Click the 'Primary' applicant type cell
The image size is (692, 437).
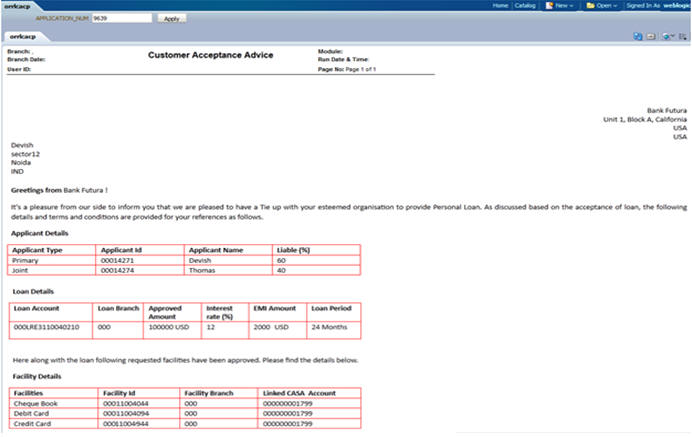point(25,260)
